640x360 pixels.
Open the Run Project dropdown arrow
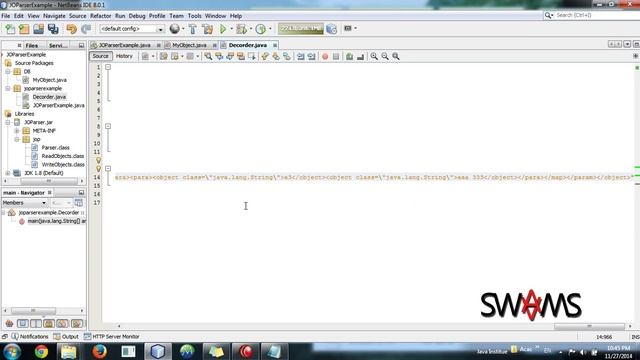coord(231,29)
